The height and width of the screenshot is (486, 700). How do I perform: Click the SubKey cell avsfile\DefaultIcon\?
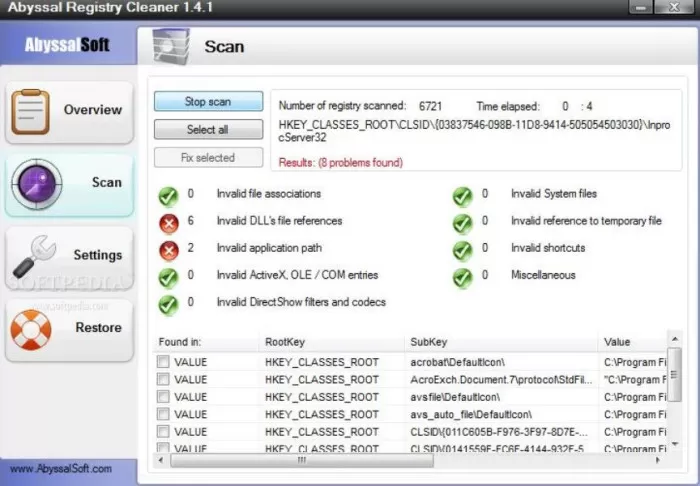pos(455,397)
